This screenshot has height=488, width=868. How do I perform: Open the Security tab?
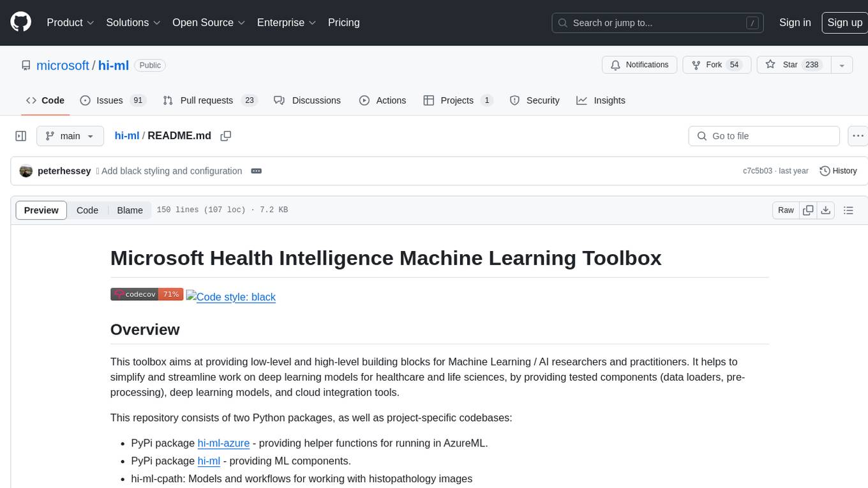(x=535, y=100)
